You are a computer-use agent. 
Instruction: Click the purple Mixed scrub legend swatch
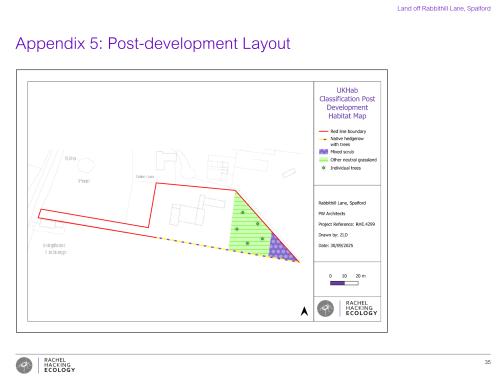pyautogui.click(x=323, y=152)
